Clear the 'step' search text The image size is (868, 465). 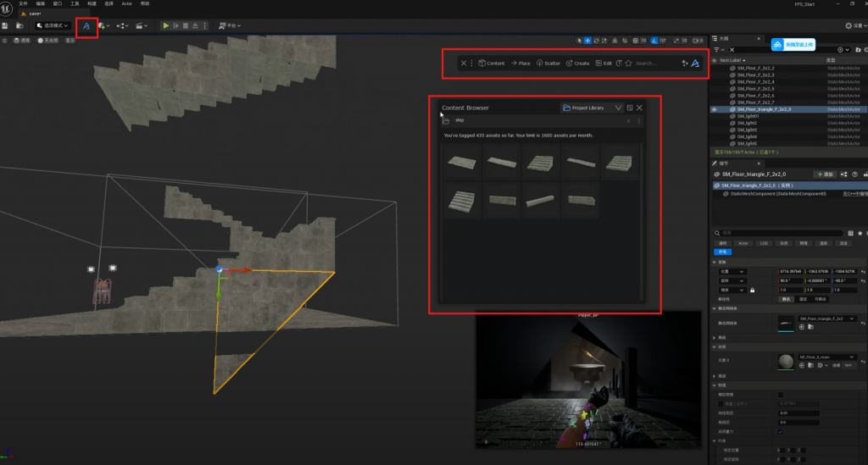coord(628,120)
